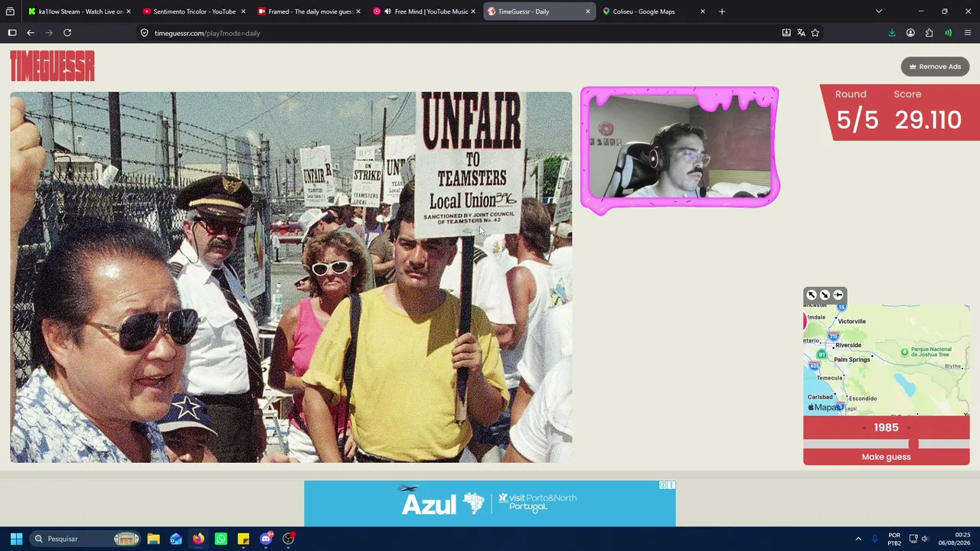980x551 pixels.
Task: Open Sticky Notes from taskbar
Action: click(x=243, y=539)
